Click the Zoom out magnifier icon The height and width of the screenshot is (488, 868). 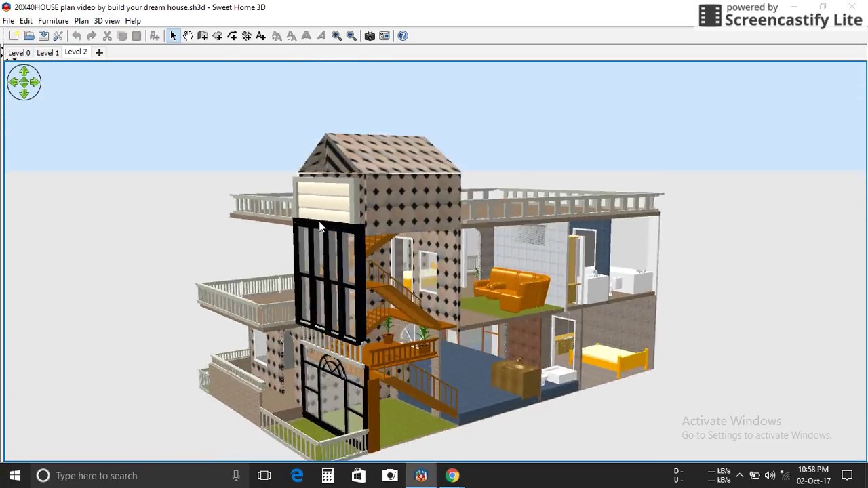pyautogui.click(x=351, y=35)
